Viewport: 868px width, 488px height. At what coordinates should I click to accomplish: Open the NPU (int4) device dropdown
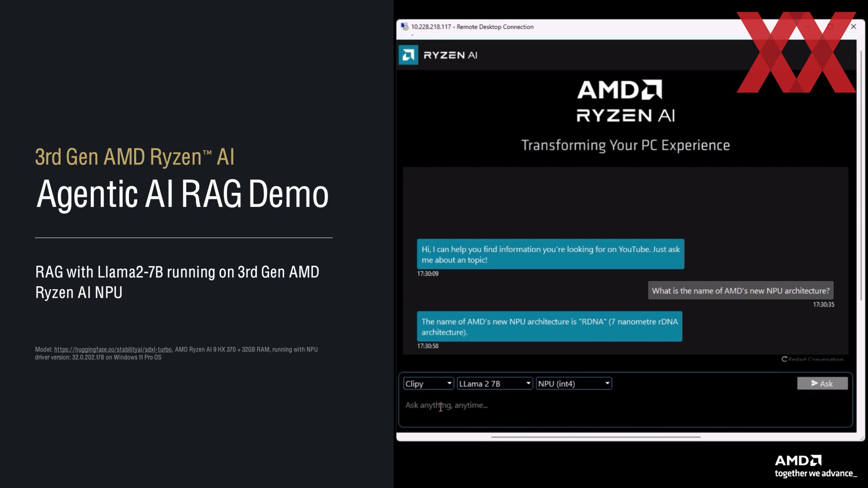[574, 384]
